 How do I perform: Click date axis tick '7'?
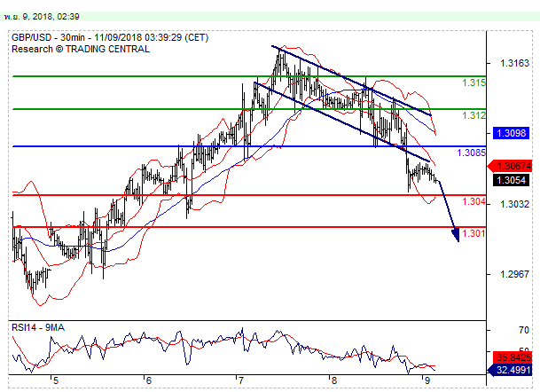(240, 380)
